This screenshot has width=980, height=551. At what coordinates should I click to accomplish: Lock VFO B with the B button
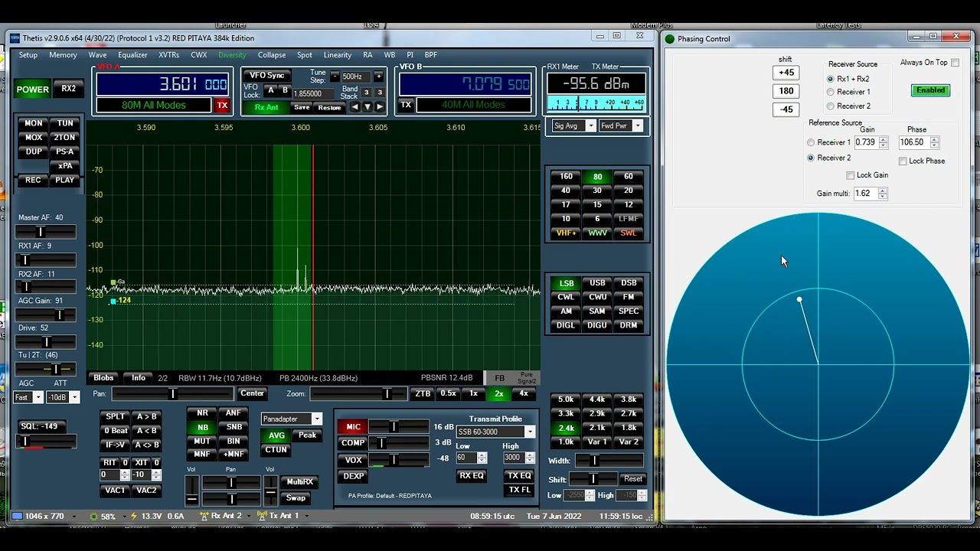click(285, 90)
